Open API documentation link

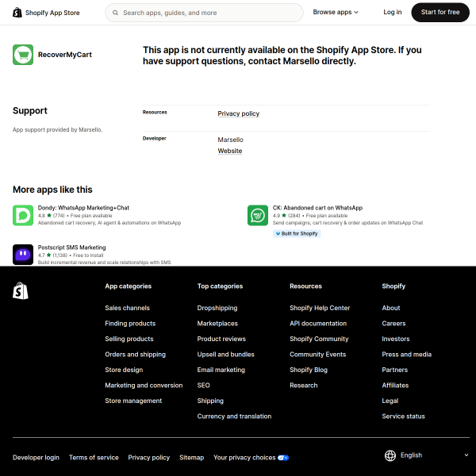tap(318, 324)
